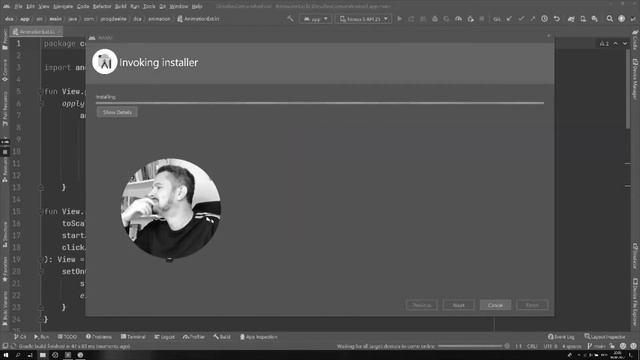Click the Previous button in dialog
This screenshot has width=640, height=360.
(x=422, y=305)
